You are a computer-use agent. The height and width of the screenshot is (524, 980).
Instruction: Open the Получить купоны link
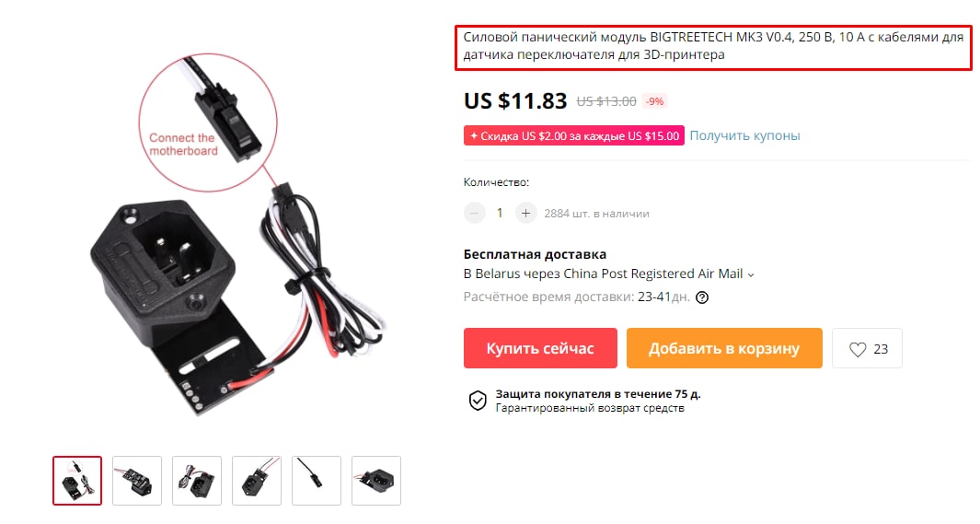744,135
